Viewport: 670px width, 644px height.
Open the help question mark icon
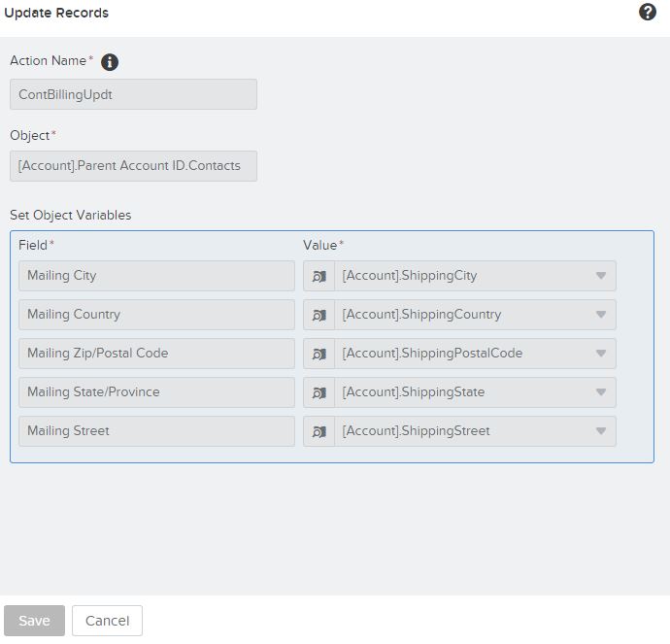tap(648, 13)
